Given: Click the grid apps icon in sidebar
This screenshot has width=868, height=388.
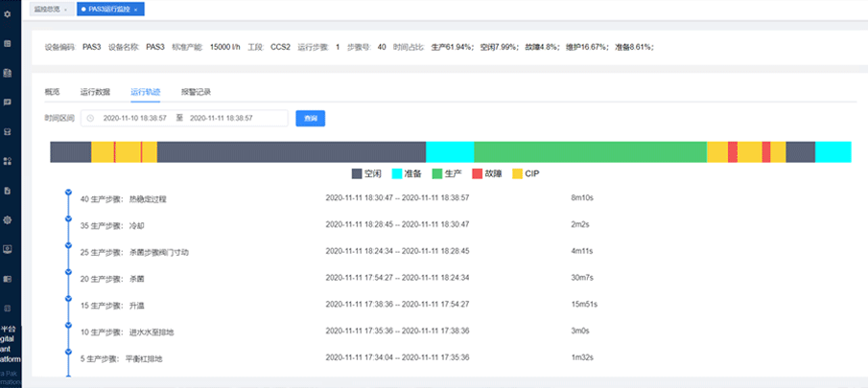Looking at the screenshot, I should tap(8, 161).
